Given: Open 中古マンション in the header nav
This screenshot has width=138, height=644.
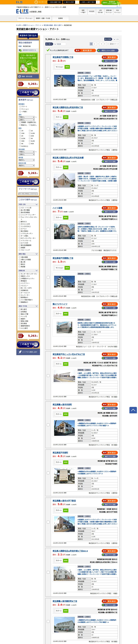Looking at the screenshot, I should (117, 11).
